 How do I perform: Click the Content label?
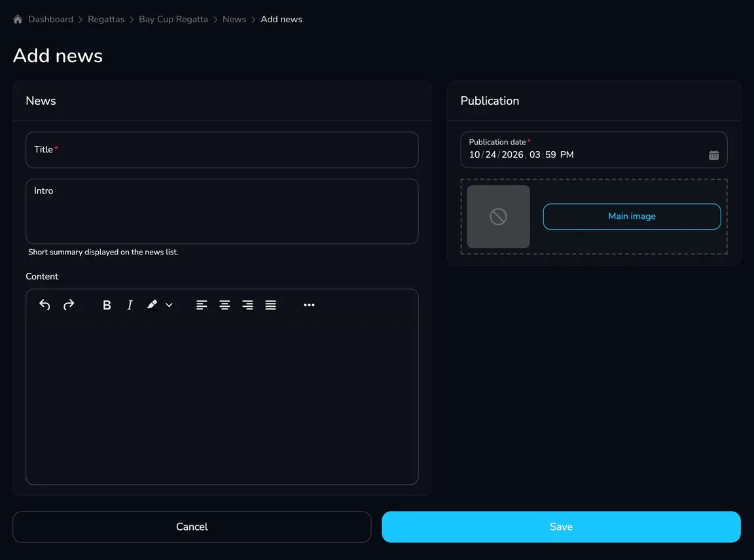(x=42, y=276)
